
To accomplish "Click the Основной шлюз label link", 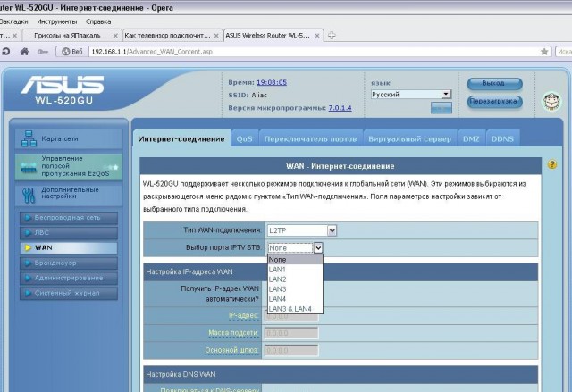I will click(x=231, y=350).
